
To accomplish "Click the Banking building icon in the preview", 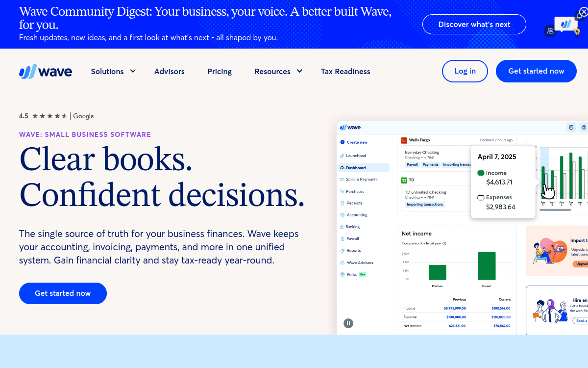I will tap(342, 227).
